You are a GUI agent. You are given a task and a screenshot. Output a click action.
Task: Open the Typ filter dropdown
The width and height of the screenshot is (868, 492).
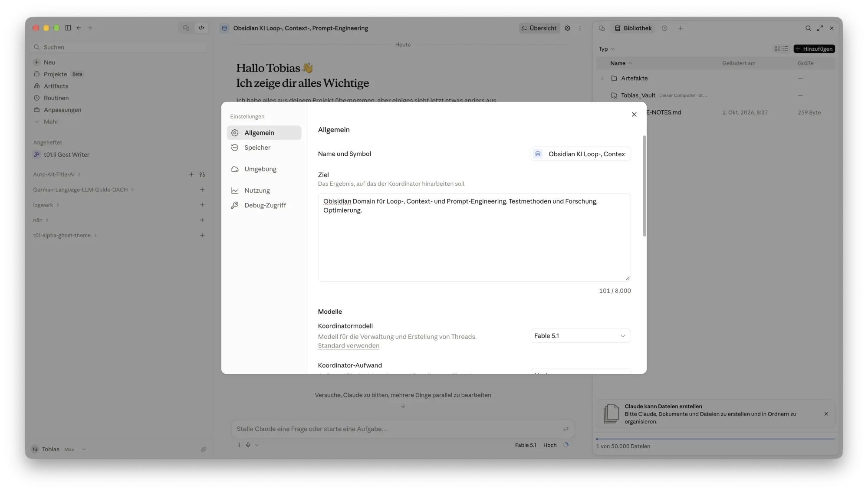coord(606,49)
